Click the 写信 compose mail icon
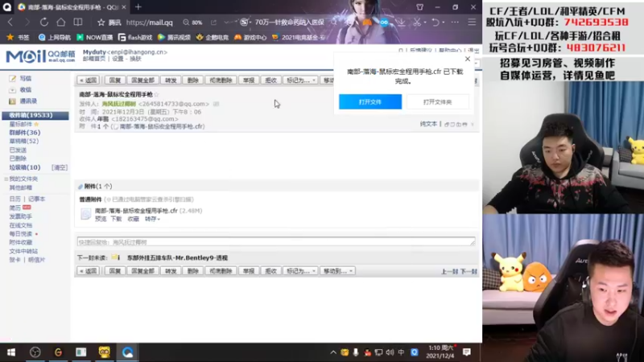644x362 pixels. tap(13, 78)
